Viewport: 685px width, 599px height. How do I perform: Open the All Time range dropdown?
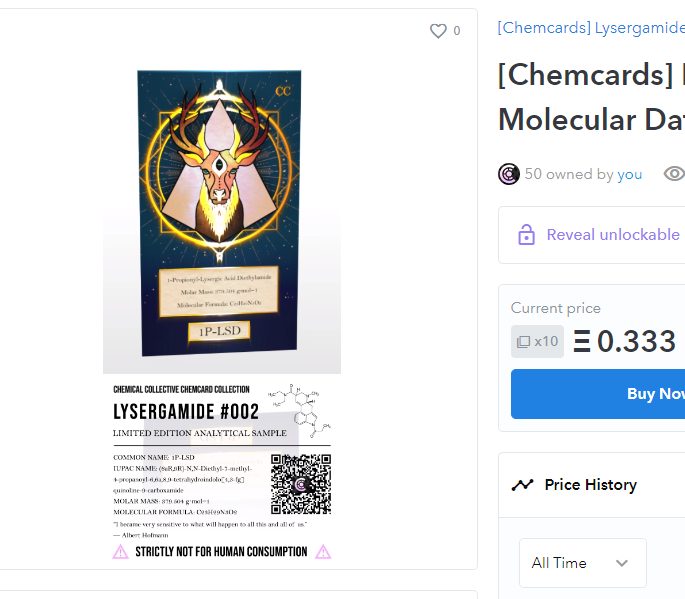(x=582, y=562)
